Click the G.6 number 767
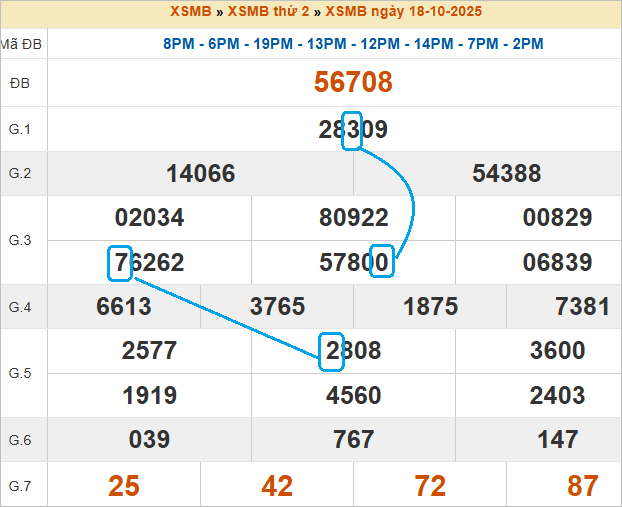The height and width of the screenshot is (507, 622). pos(353,439)
